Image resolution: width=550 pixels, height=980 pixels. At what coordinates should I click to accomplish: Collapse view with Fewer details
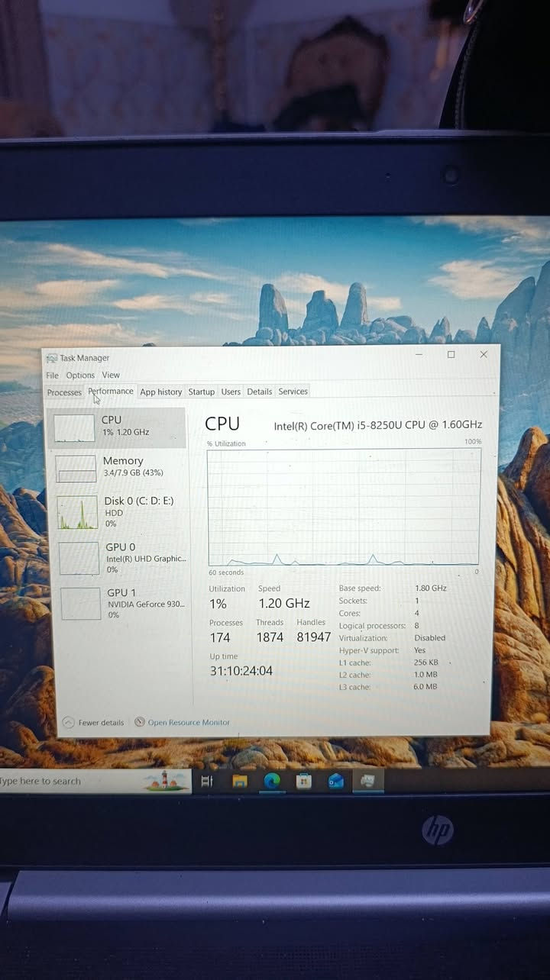click(93, 722)
